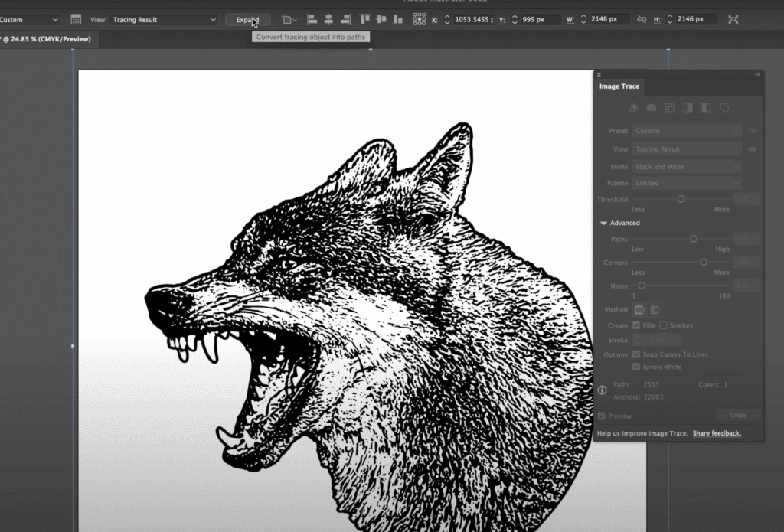Click the Trace button
The image size is (784, 532).
(x=737, y=415)
